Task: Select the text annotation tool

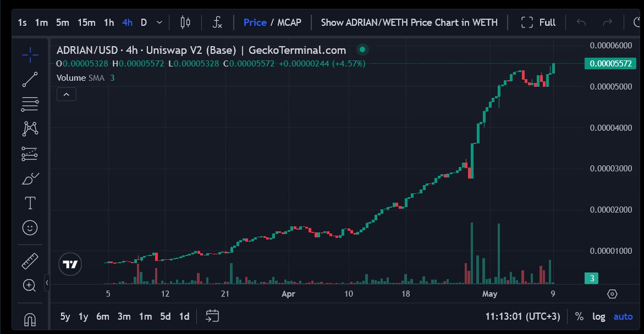Action: coord(30,203)
